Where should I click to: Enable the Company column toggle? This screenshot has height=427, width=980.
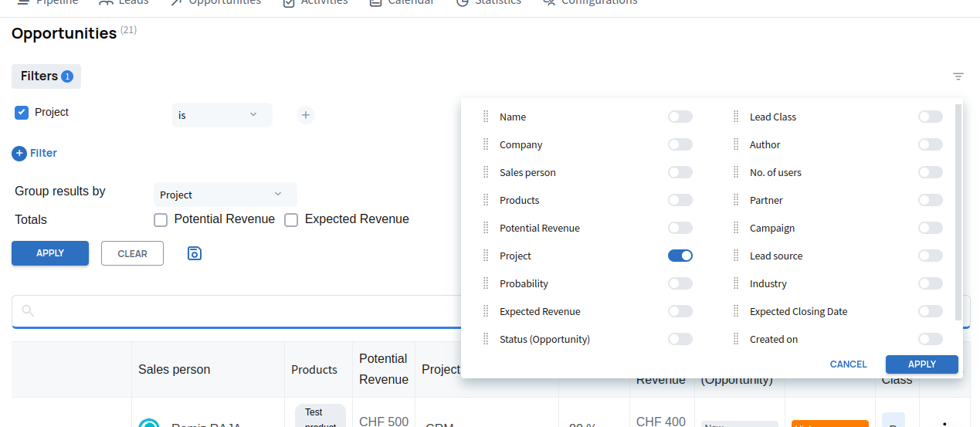click(680, 145)
